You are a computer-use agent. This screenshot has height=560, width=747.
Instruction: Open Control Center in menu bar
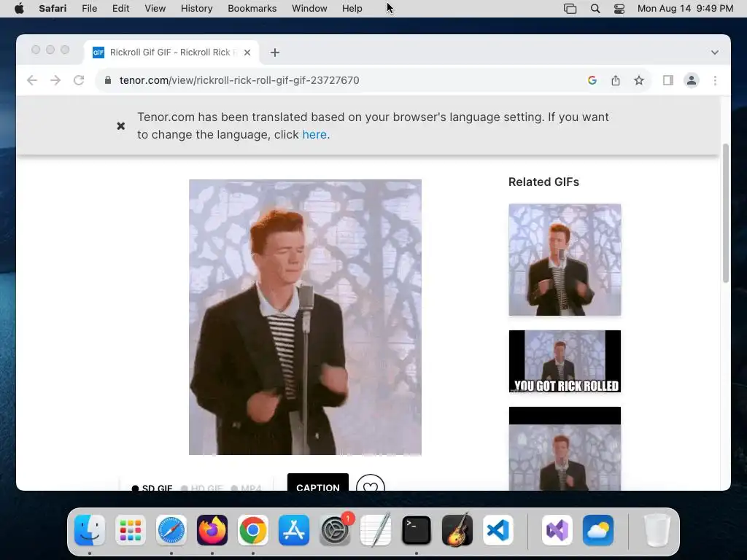pyautogui.click(x=619, y=9)
